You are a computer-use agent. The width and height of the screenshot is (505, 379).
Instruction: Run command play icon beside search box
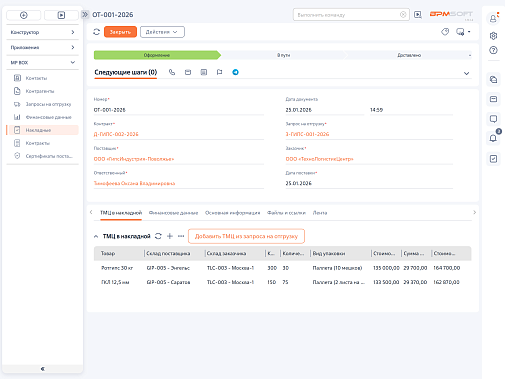coord(418,15)
